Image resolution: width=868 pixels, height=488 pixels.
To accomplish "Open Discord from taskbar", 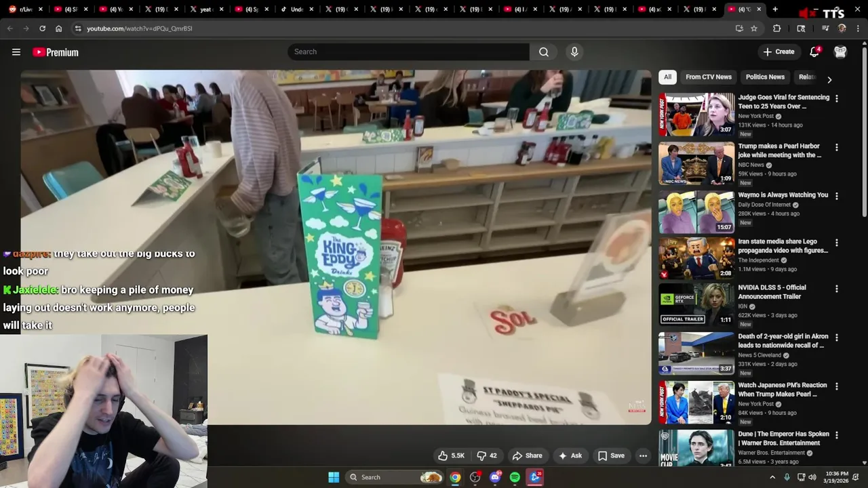I will [495, 477].
